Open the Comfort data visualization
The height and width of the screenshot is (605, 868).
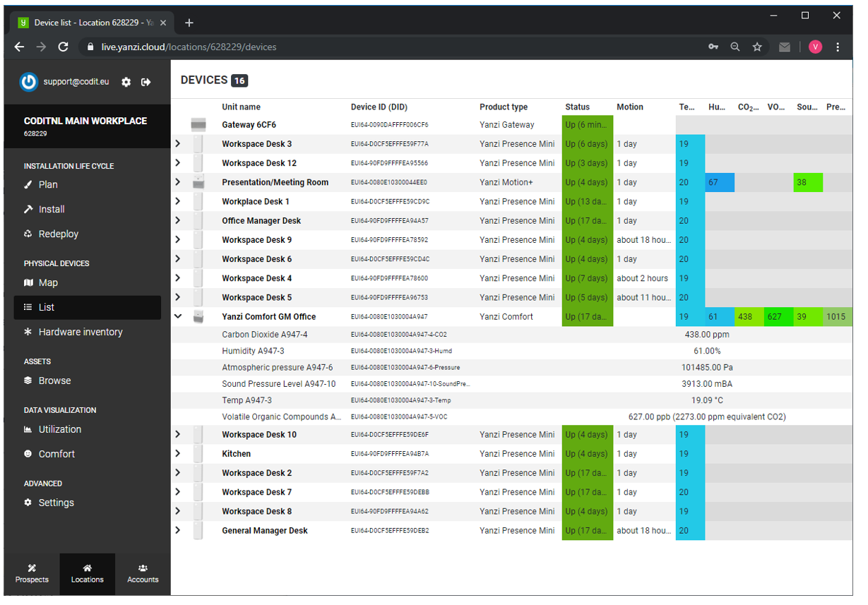[57, 454]
